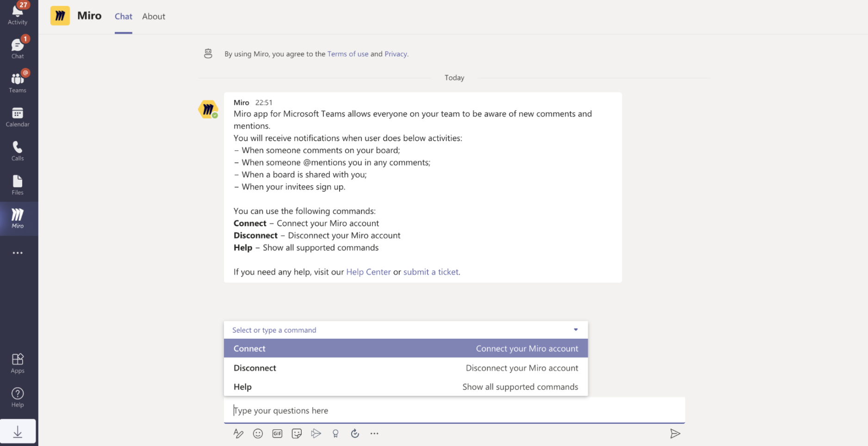
Task: Click the send message arrow
Action: point(675,434)
